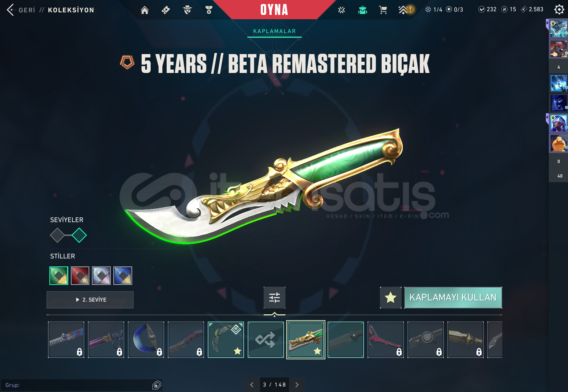Click KAPLAMAYI KULLAN button
This screenshot has height=392, width=568.
(453, 298)
